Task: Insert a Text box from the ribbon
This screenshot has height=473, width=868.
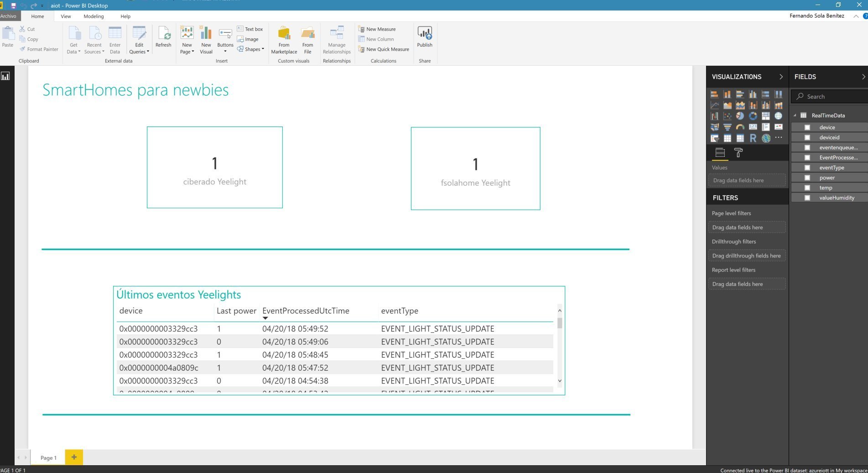Action: [250, 29]
